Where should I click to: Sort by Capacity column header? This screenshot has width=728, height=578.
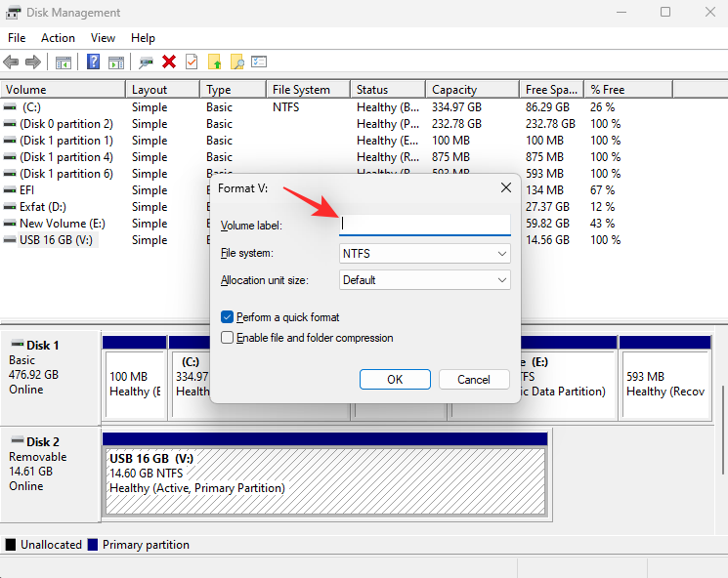tap(473, 90)
